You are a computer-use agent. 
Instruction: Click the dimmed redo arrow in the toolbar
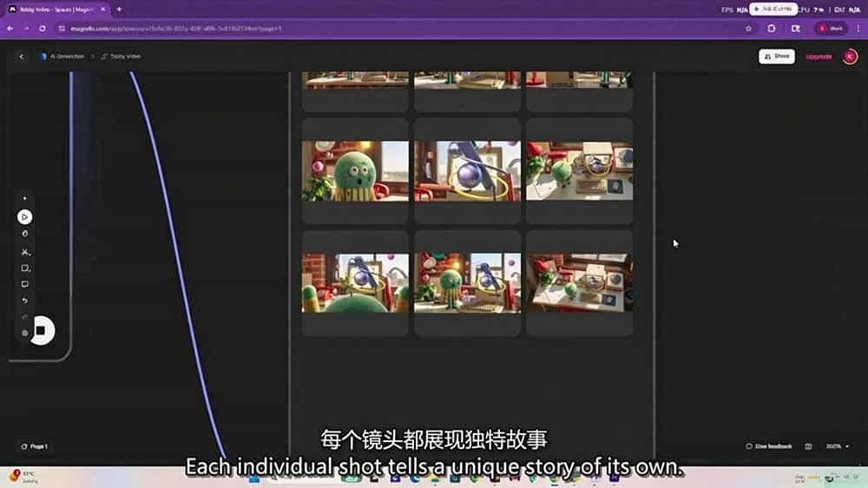(25, 317)
